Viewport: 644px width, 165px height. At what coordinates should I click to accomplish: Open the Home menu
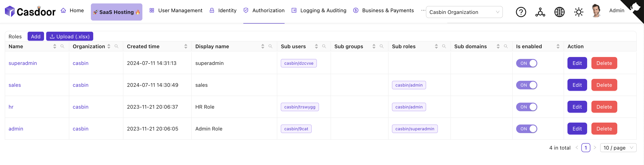[x=72, y=10]
